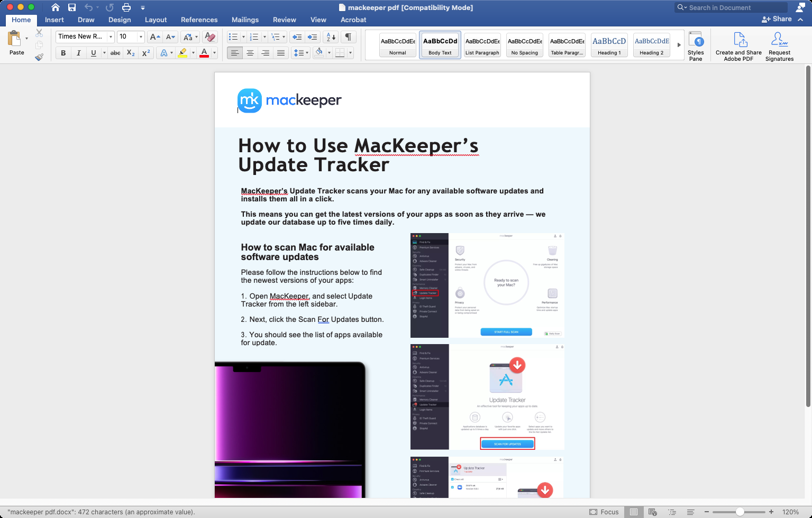This screenshot has width=812, height=518.
Task: Click the Search in Document field
Action: (x=732, y=7)
